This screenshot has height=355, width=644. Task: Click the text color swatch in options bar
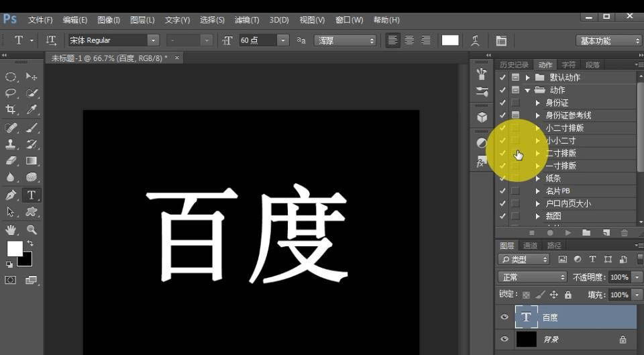click(450, 40)
